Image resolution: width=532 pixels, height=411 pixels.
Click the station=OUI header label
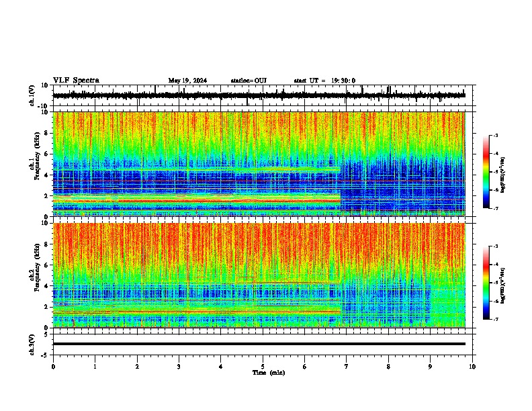(x=249, y=81)
